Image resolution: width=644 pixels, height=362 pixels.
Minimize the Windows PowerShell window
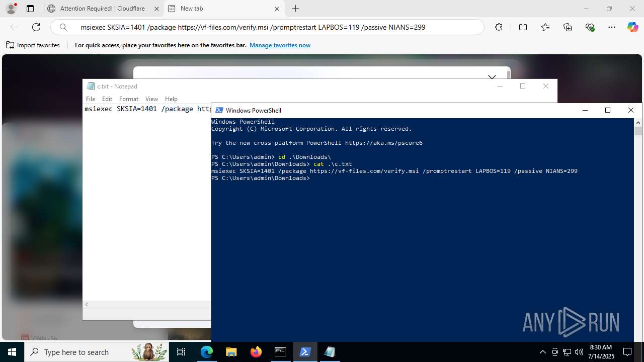click(585, 110)
